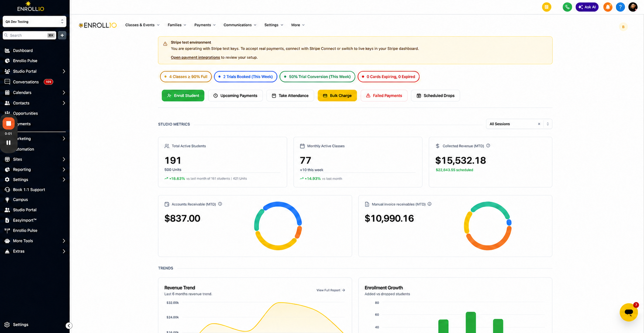This screenshot has width=644, height=333.
Task: Expand the sidebar Settings submenu chevron
Action: click(64, 180)
